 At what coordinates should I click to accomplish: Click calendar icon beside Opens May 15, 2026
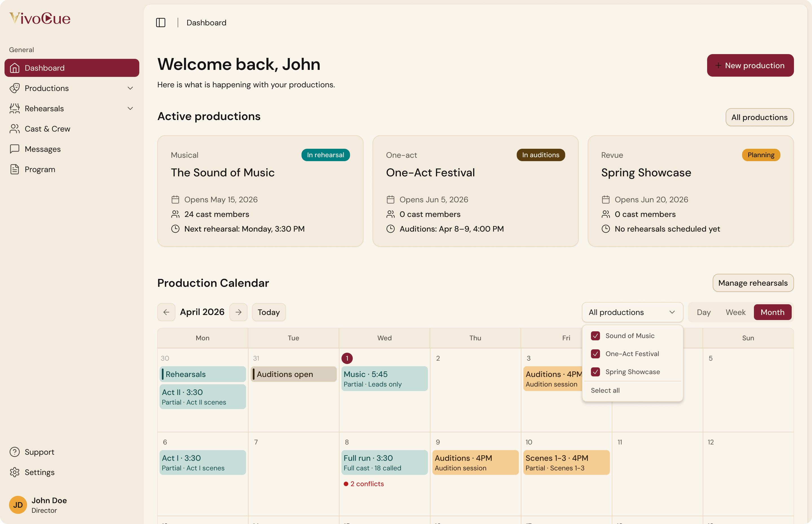[x=175, y=199]
